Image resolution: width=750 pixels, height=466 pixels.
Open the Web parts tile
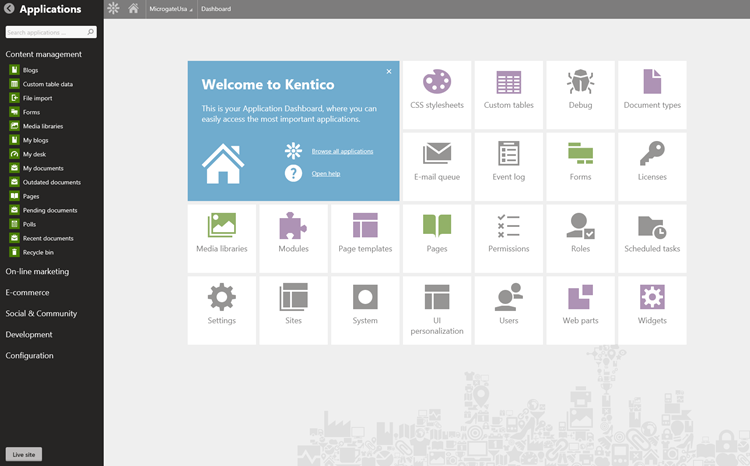580,310
